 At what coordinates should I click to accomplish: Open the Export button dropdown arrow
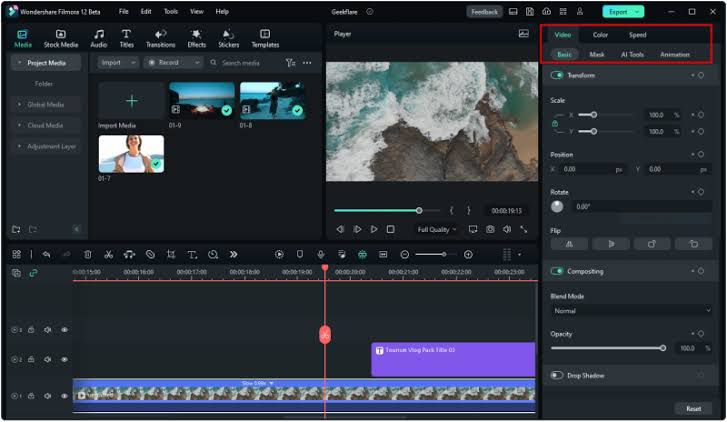pyautogui.click(x=637, y=12)
